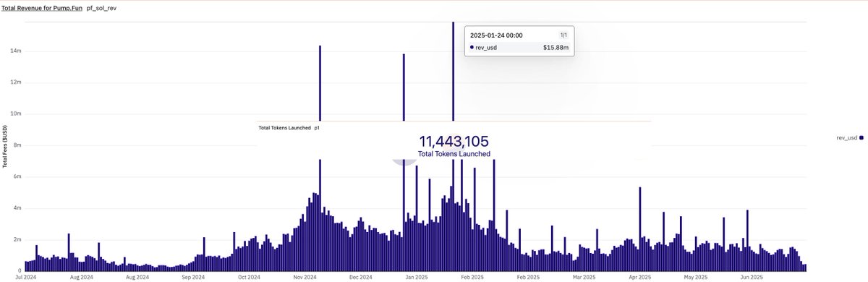Click the Apr 2025 x-axis label
The height and width of the screenshot is (282, 868).
640,277
